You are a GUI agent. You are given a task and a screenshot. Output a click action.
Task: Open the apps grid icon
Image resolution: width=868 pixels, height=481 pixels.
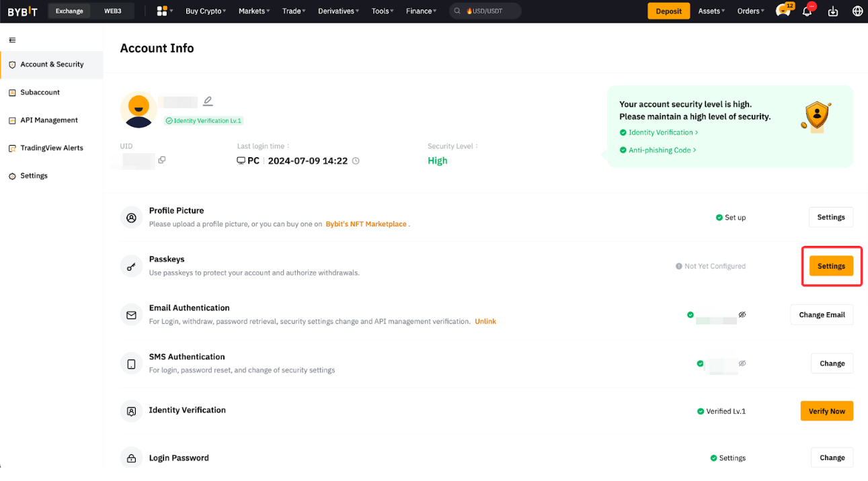click(162, 11)
